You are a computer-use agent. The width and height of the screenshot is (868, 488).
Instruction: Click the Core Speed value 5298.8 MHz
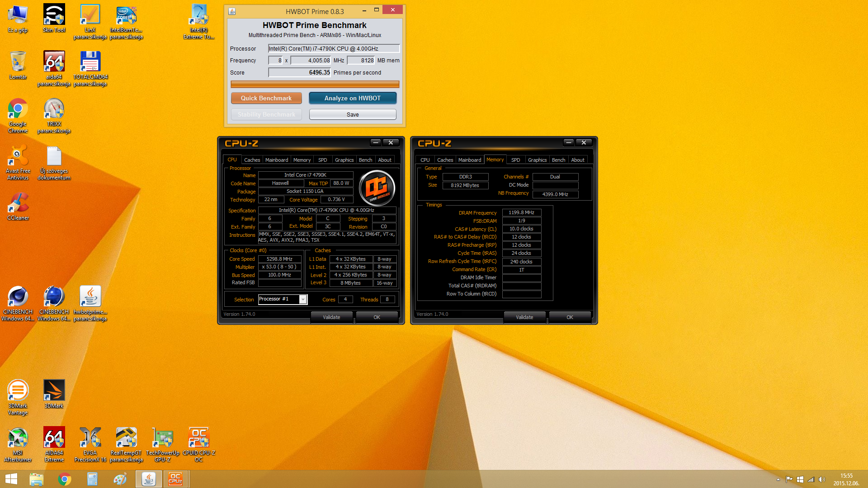click(279, 259)
